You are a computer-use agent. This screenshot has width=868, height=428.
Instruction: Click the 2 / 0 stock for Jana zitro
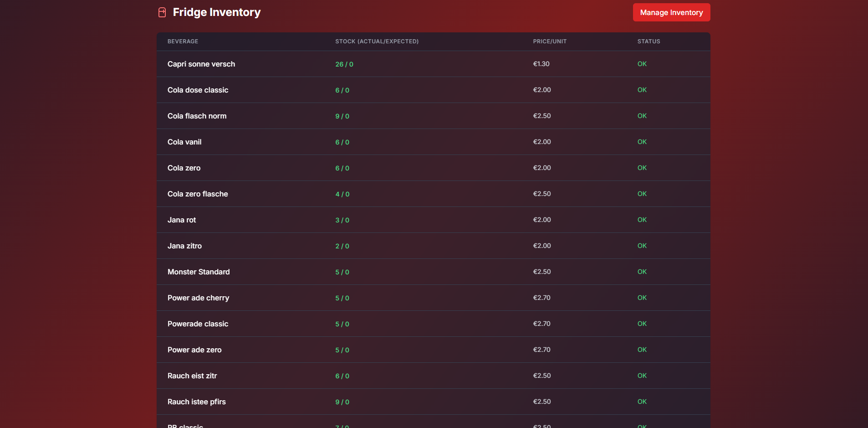coord(342,246)
